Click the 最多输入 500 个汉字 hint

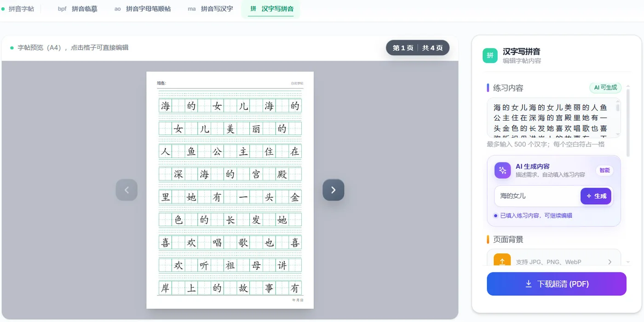point(546,144)
